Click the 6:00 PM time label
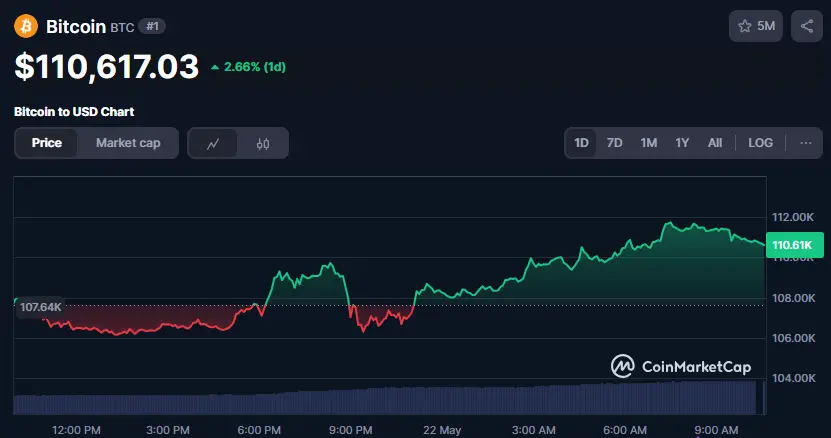Viewport: 831px width, 438px height. (259, 430)
